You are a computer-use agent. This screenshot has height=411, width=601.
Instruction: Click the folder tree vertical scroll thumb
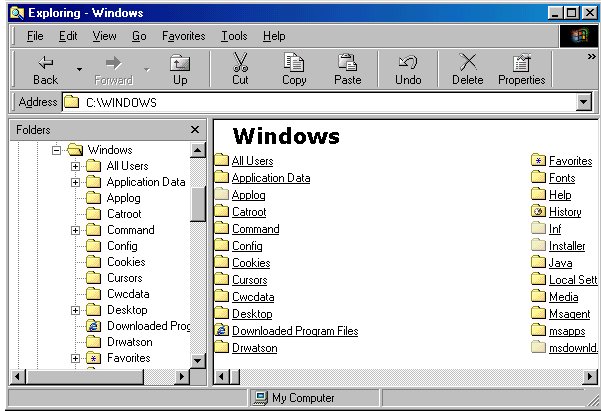tap(198, 204)
